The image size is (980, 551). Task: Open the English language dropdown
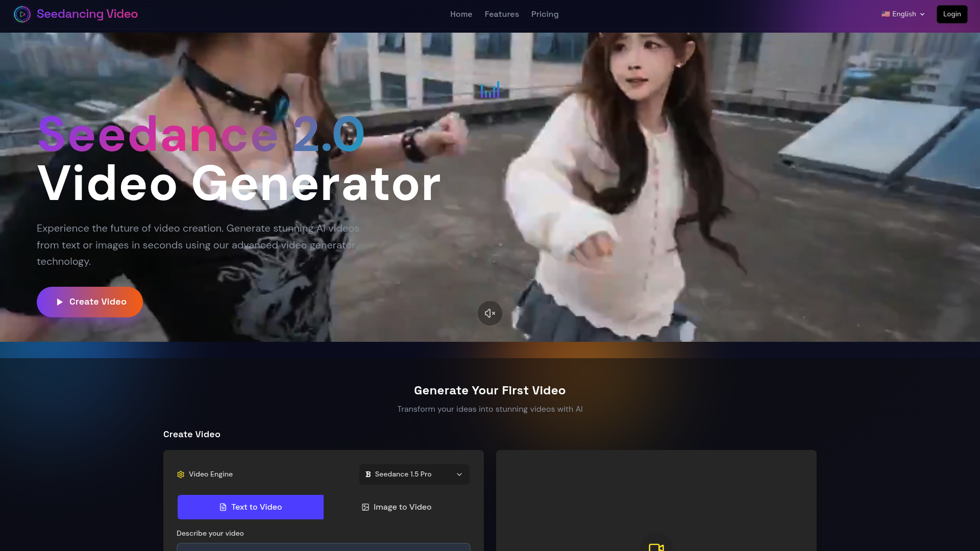(902, 14)
